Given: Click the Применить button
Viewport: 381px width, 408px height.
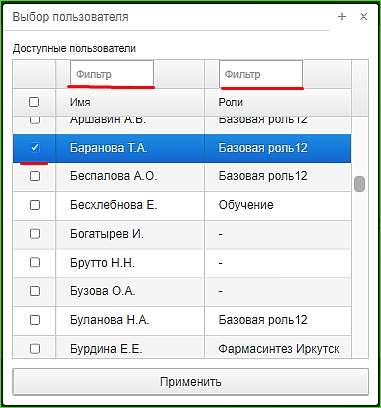Looking at the screenshot, I should coord(190,381).
